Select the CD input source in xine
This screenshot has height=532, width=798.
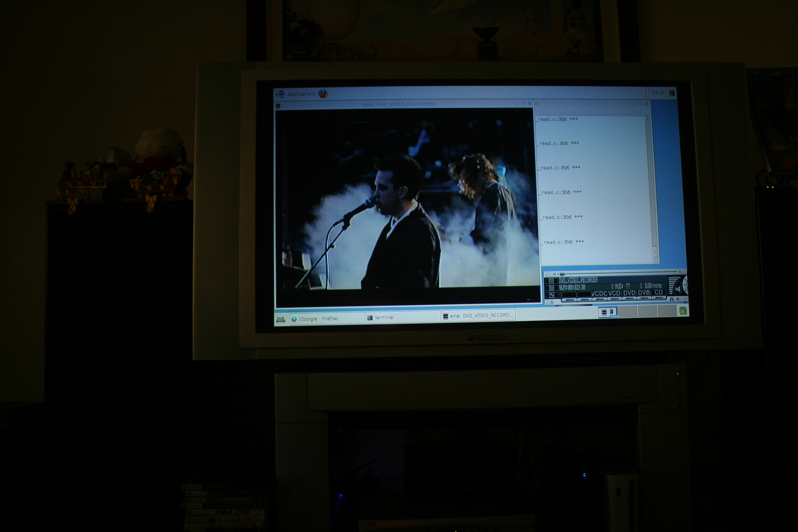click(659, 292)
